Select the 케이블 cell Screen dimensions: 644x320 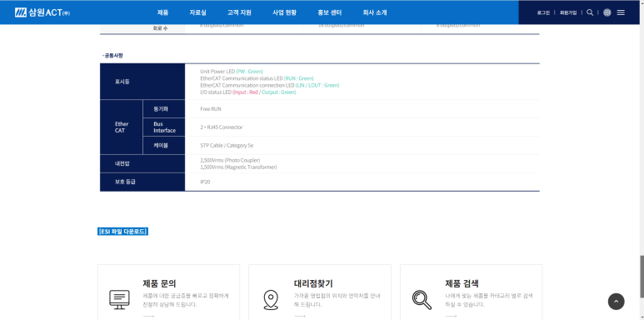pos(164,146)
